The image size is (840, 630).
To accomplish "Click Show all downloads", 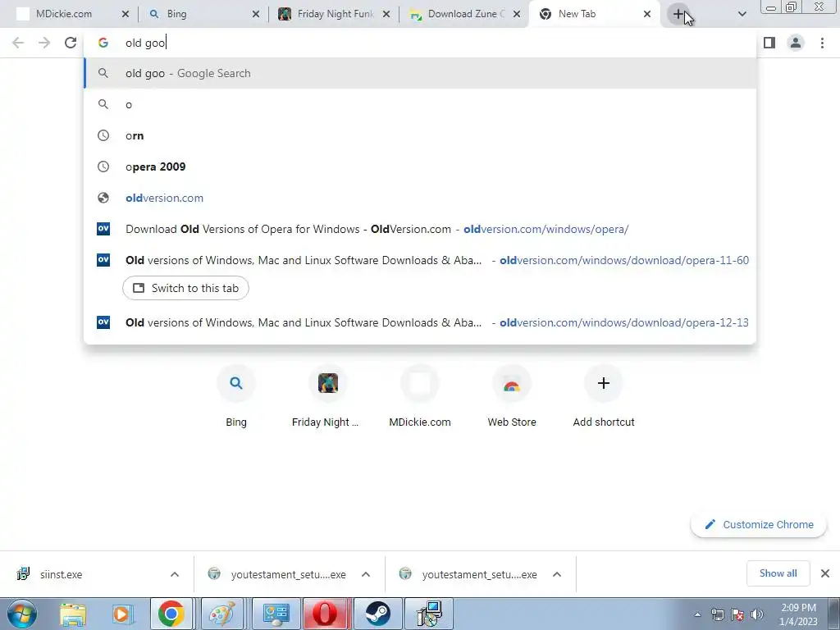I will (778, 573).
